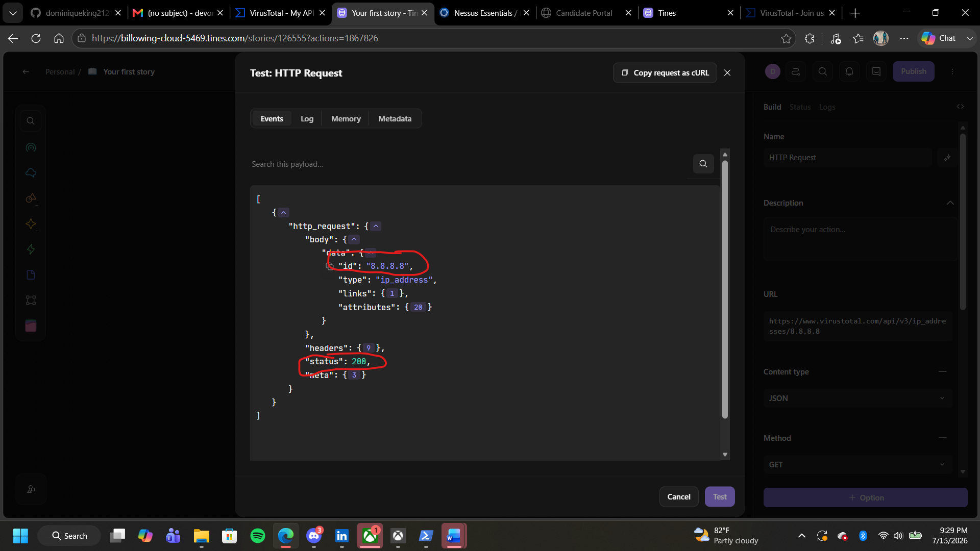Toggle the code view icon in panel
Screen dimensions: 980x551
click(x=960, y=107)
